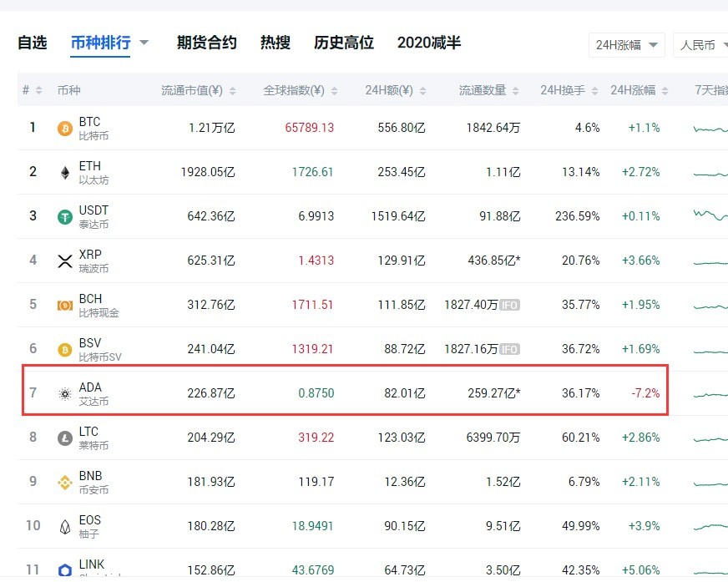Switch to the 期货合约 tab
The height and width of the screenshot is (582, 728).
206,42
